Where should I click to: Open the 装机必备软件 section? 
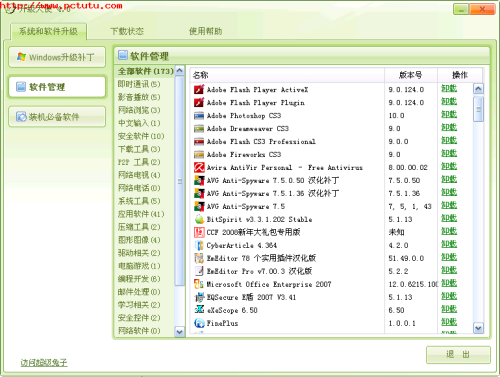(x=57, y=117)
